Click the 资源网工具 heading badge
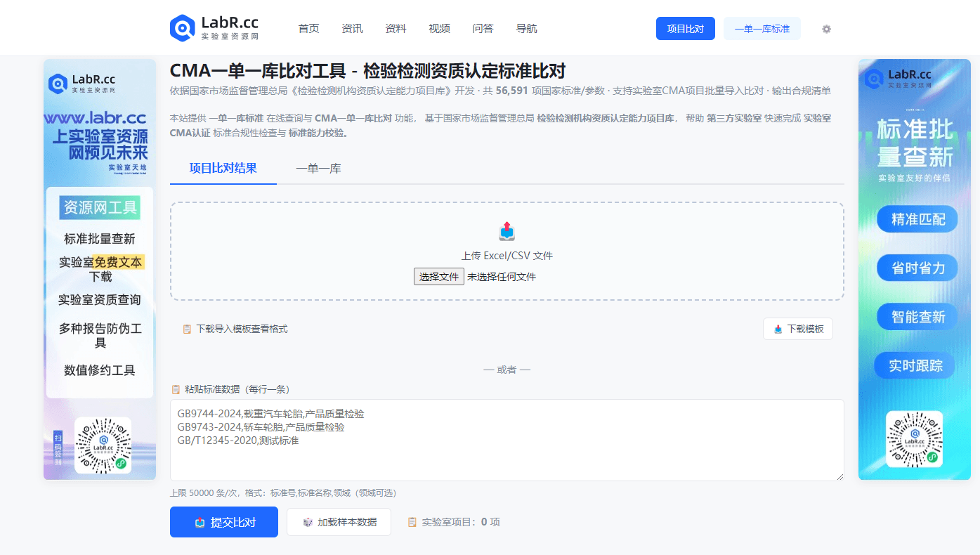The width and height of the screenshot is (980, 555). (x=100, y=208)
